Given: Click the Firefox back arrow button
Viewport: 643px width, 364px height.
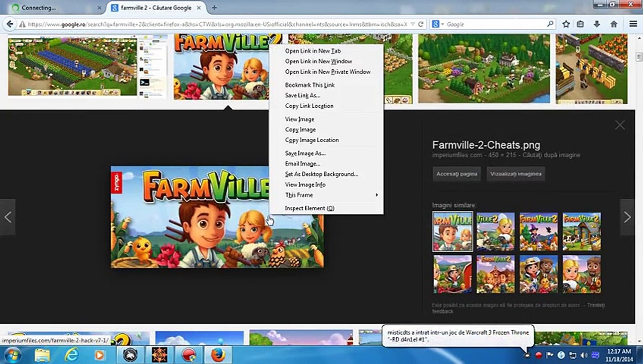Looking at the screenshot, I should 9,24.
